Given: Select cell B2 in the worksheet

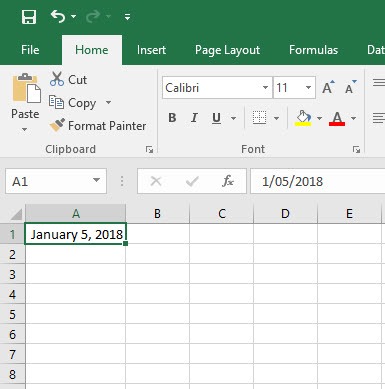Looking at the screenshot, I should [x=158, y=254].
